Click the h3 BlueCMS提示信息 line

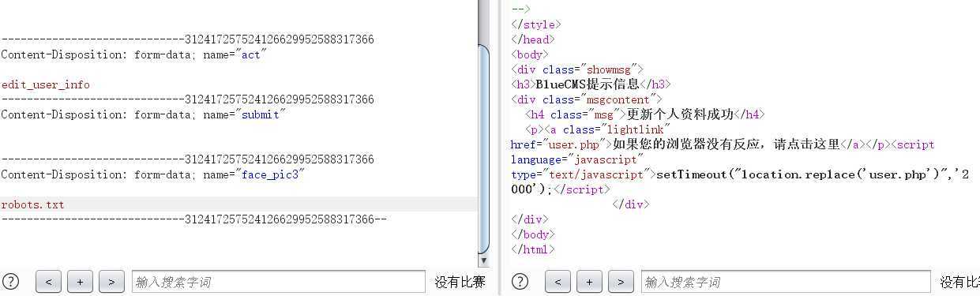click(591, 84)
